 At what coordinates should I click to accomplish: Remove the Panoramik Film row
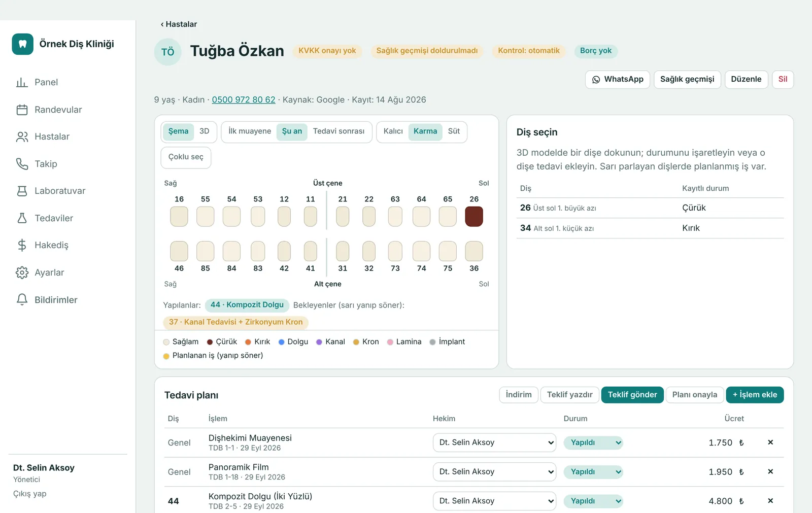[770, 471]
